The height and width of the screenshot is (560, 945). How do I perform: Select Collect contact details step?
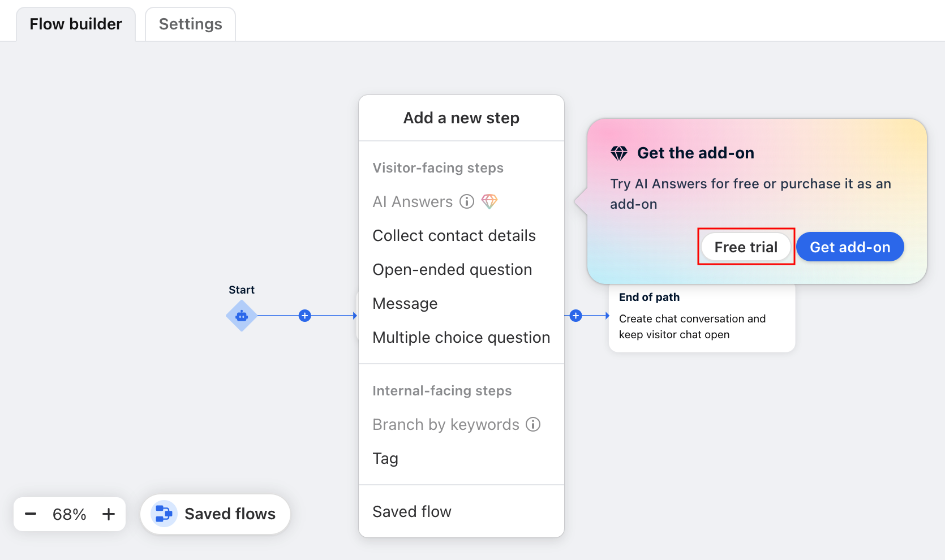click(454, 236)
